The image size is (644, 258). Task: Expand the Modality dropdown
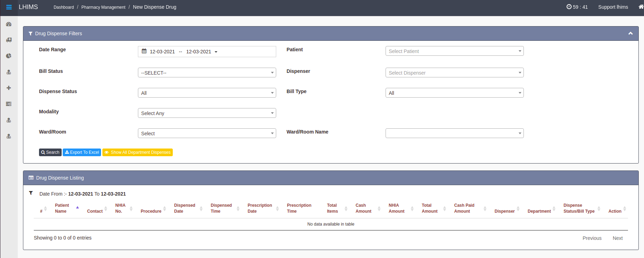coord(207,113)
